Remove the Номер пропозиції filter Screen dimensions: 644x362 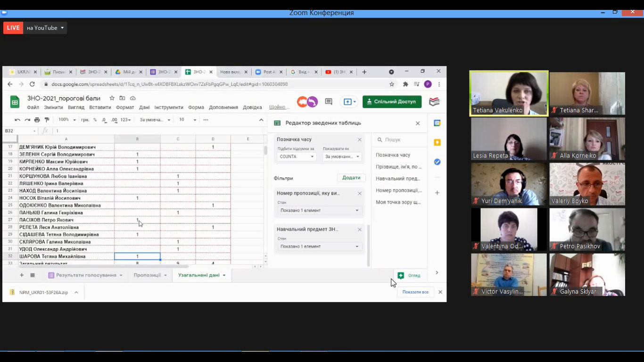[360, 193]
